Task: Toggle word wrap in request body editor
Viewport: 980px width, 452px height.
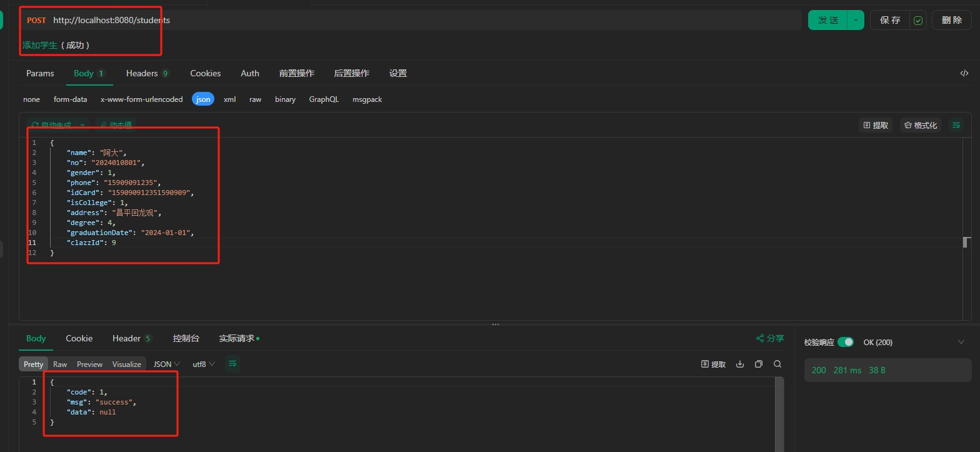Action: (x=956, y=125)
